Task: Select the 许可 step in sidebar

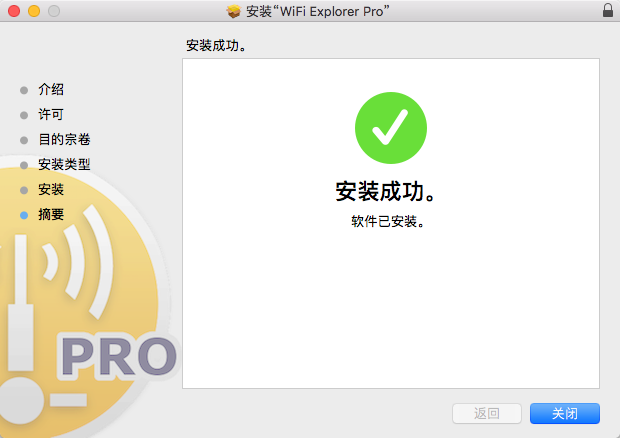Action: (x=51, y=114)
